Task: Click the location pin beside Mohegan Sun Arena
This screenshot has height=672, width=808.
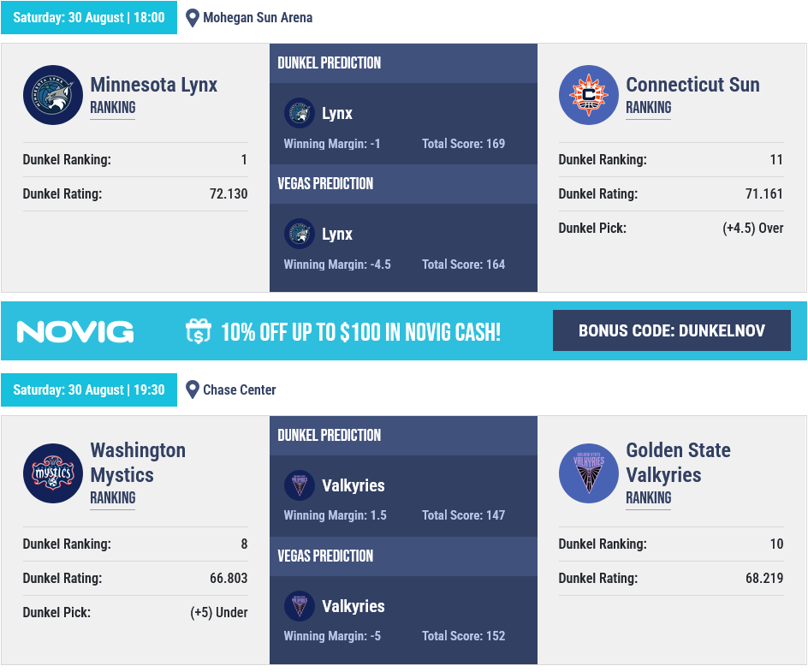Action: point(193,18)
